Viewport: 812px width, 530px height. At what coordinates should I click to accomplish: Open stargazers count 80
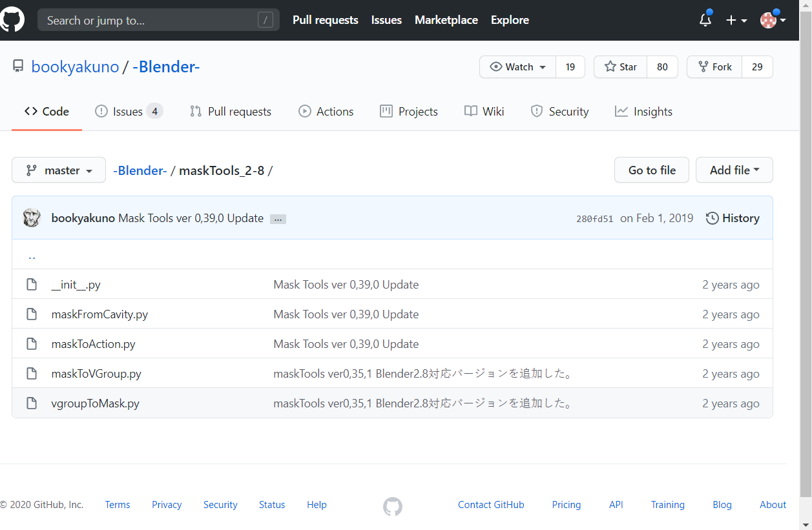(x=662, y=67)
